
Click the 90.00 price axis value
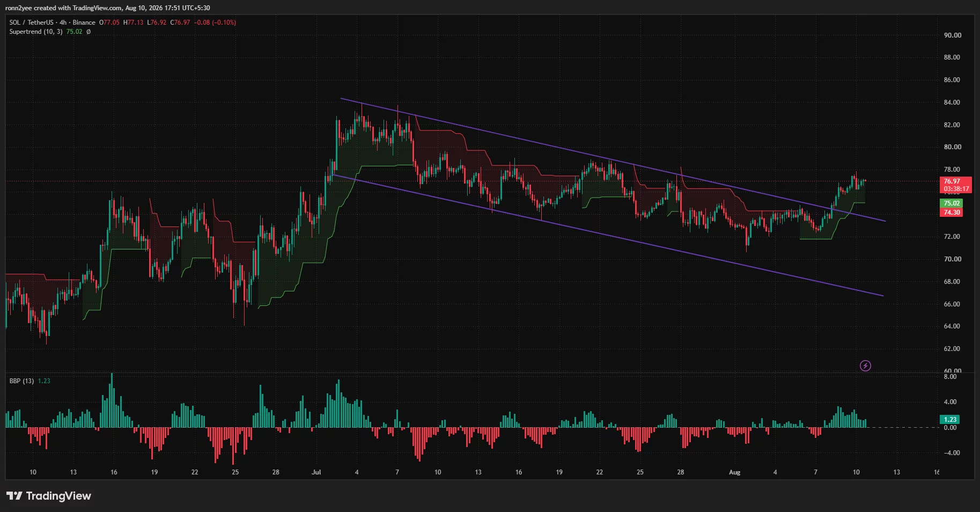pyautogui.click(x=953, y=35)
